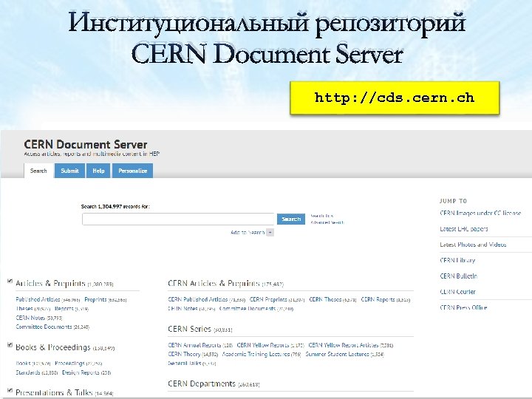Open the Books & Proceedings heading
This screenshot has height=399, width=532.
pos(53,347)
